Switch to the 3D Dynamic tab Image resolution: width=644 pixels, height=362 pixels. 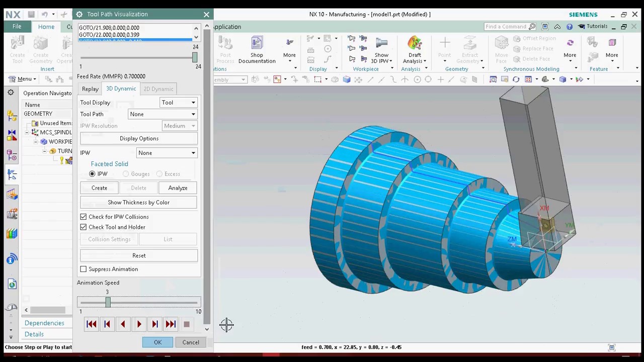click(121, 89)
